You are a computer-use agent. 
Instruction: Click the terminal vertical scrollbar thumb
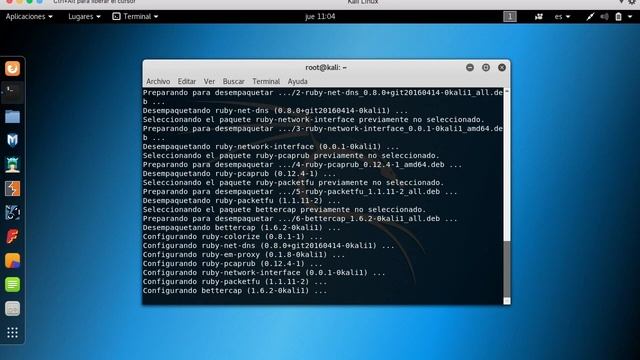507,269
